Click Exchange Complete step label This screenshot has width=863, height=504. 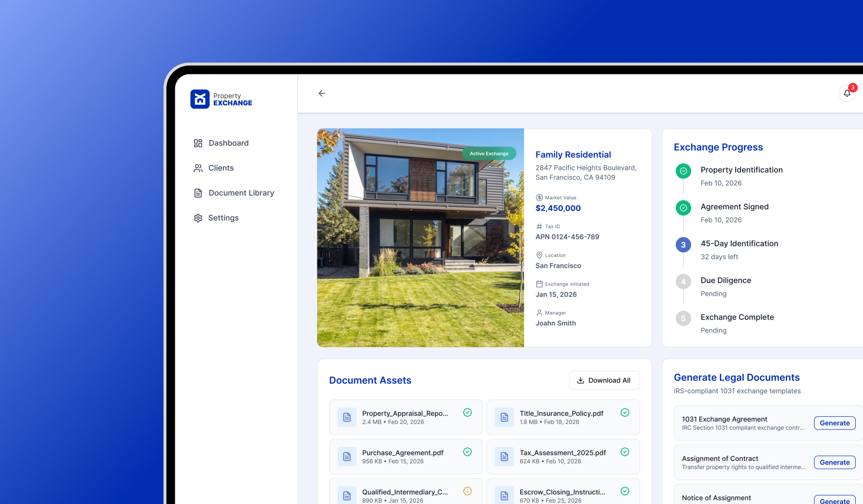[737, 317]
